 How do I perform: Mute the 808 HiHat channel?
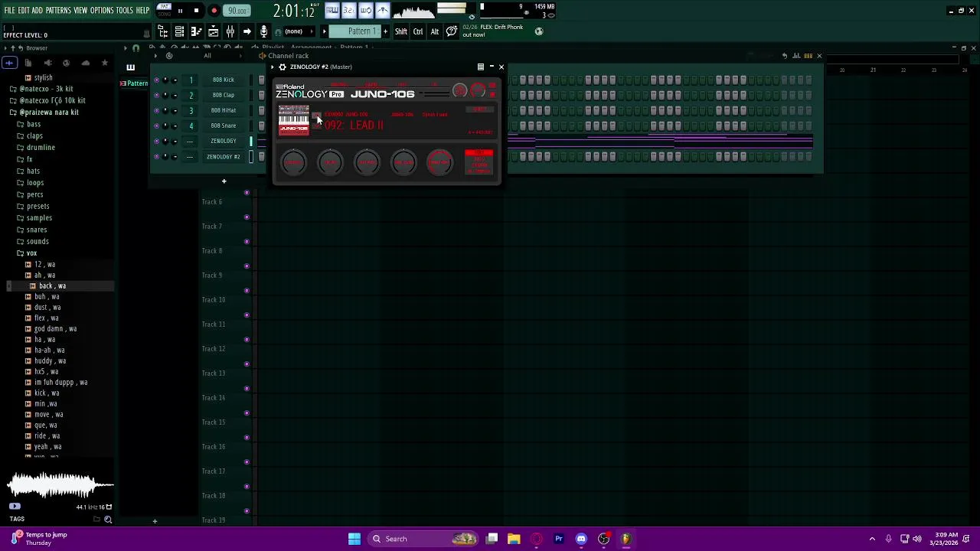click(156, 110)
